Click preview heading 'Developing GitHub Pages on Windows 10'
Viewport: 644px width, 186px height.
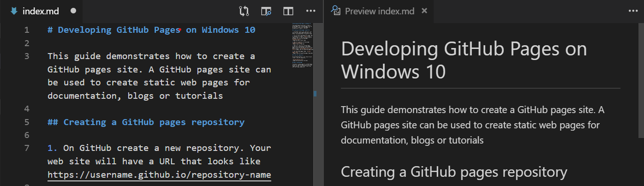[x=464, y=60]
